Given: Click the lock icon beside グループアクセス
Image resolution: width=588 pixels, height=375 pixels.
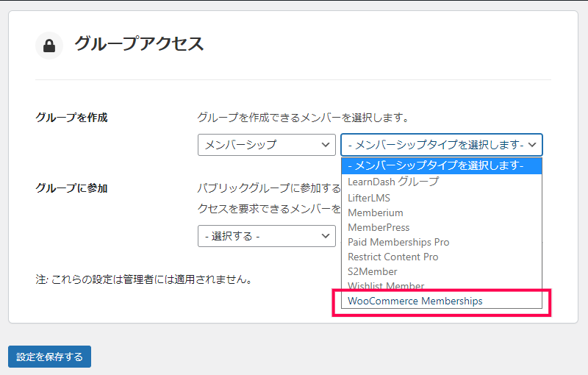Looking at the screenshot, I should tap(49, 46).
